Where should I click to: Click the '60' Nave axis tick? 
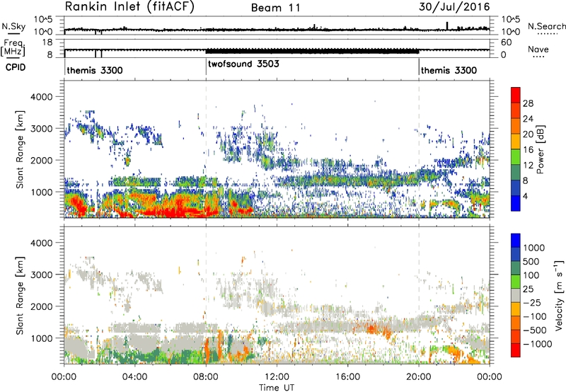506,42
